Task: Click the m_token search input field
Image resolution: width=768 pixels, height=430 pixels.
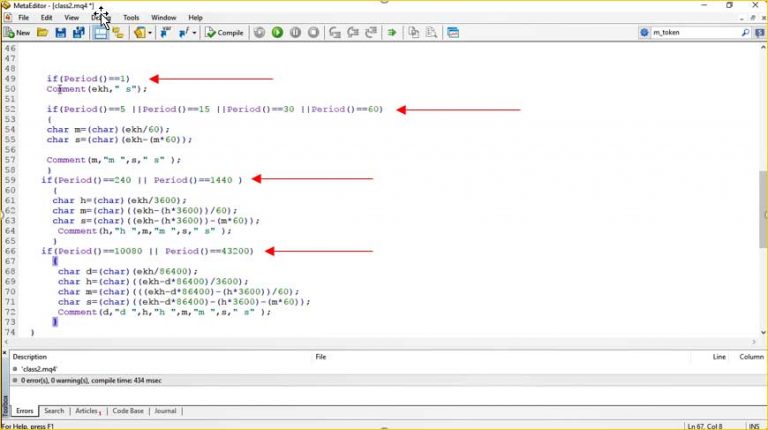Action: coord(696,32)
